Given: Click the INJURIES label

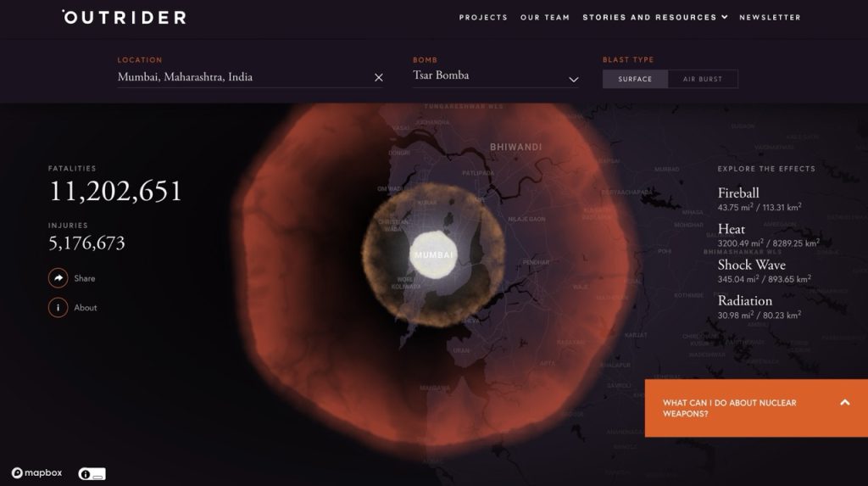Looking at the screenshot, I should (x=68, y=226).
